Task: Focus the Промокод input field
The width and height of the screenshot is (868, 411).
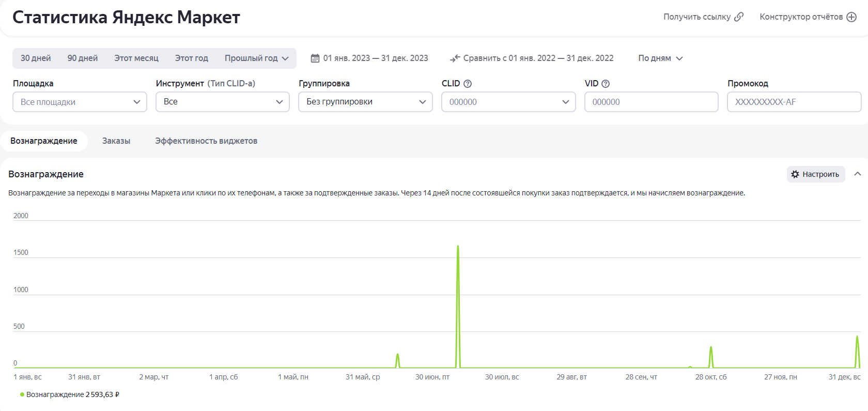Action: [794, 102]
